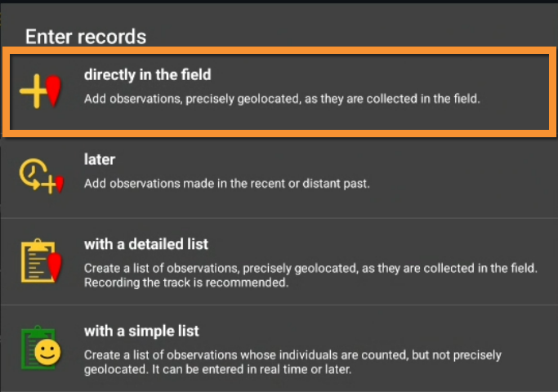Open "with a detailed list" option

[146, 244]
